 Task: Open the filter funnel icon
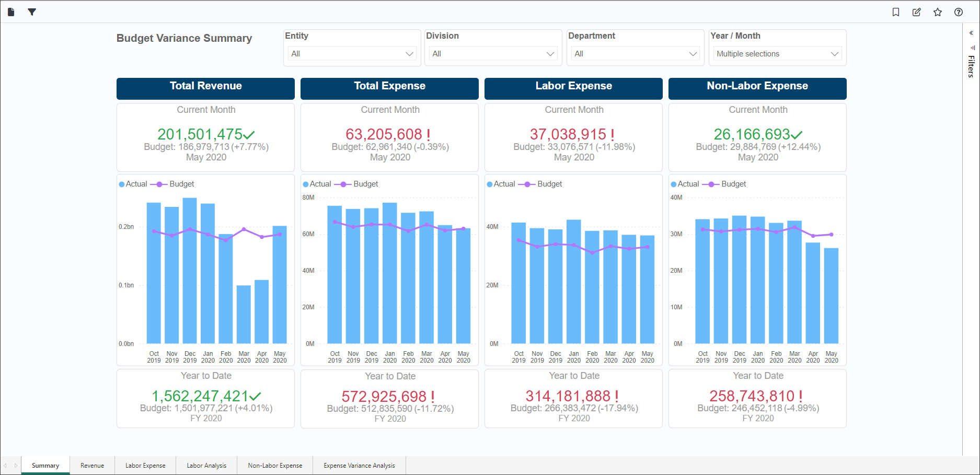click(32, 12)
